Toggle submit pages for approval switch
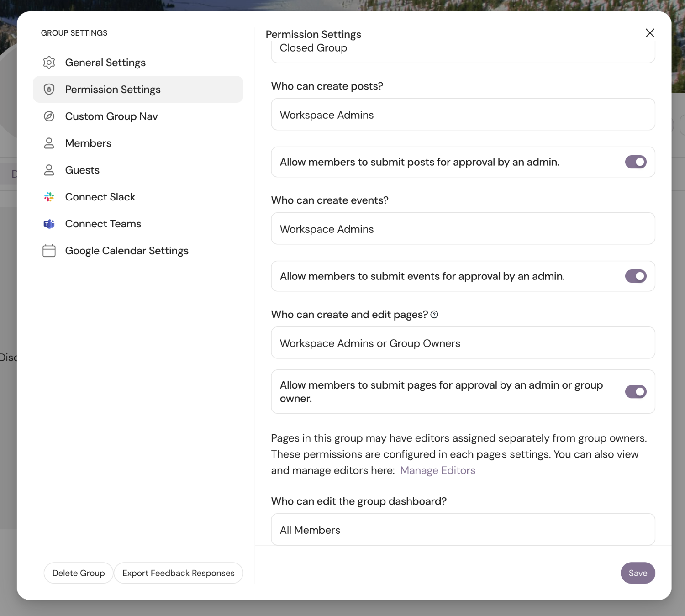Screen dimensions: 685x616 pos(636,392)
